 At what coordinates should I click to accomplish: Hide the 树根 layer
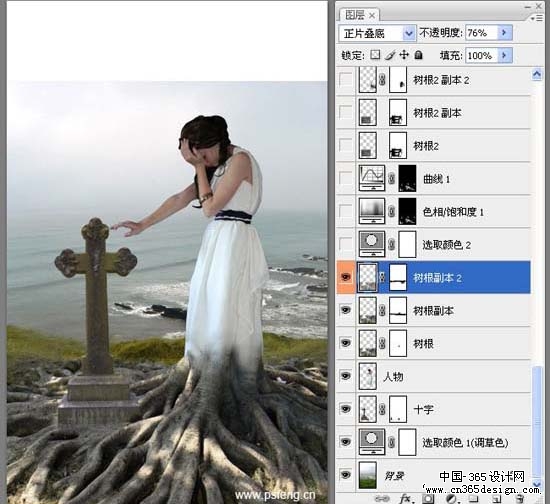[x=346, y=343]
